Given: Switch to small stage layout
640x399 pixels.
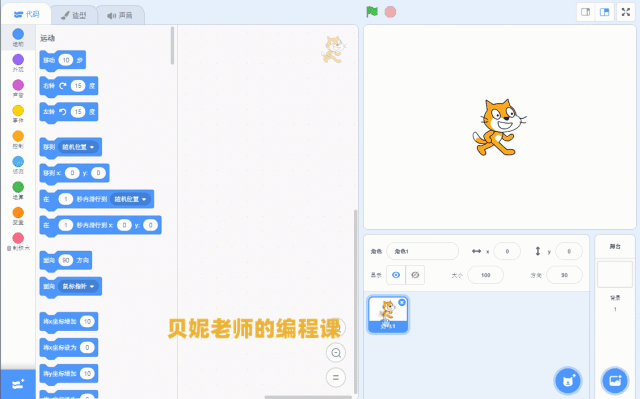Looking at the screenshot, I should pos(585,12).
